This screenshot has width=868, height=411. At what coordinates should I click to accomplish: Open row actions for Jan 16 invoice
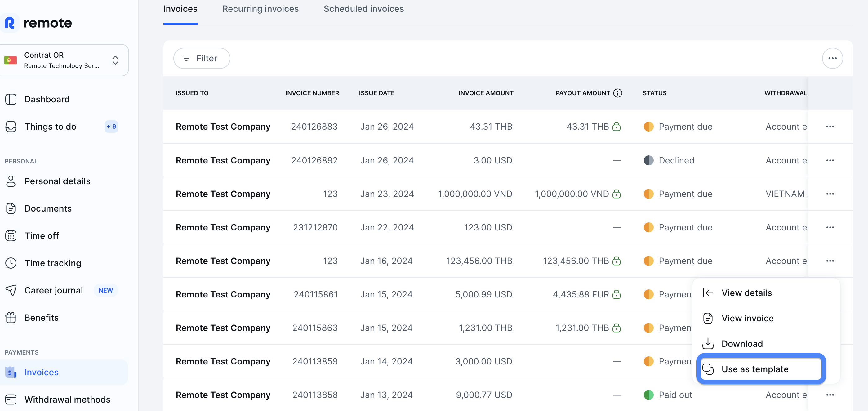[830, 261]
